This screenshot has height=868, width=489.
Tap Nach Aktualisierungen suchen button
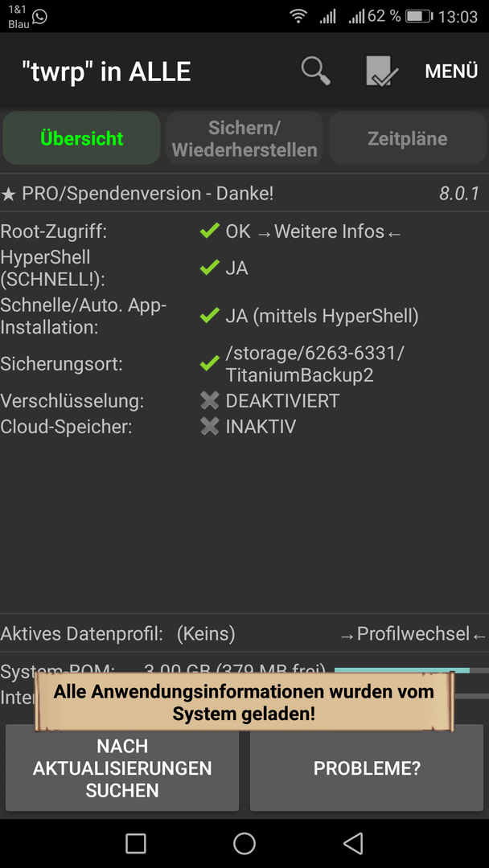pyautogui.click(x=122, y=768)
